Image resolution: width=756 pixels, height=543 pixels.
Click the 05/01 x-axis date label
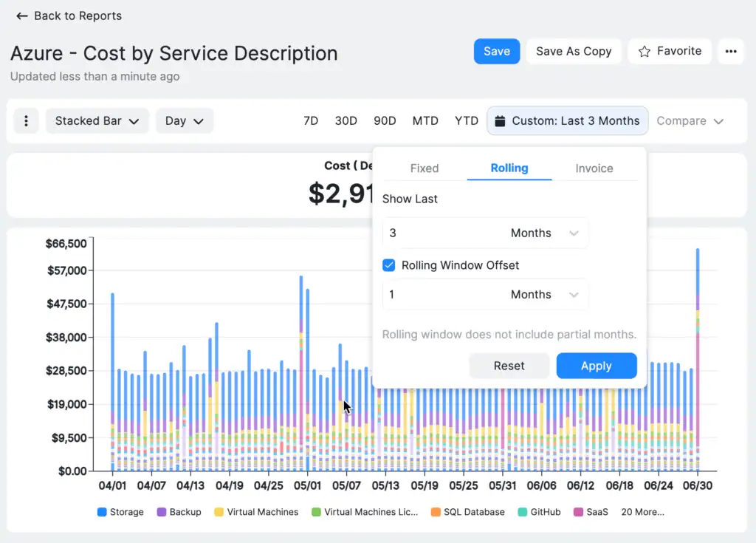pos(307,485)
